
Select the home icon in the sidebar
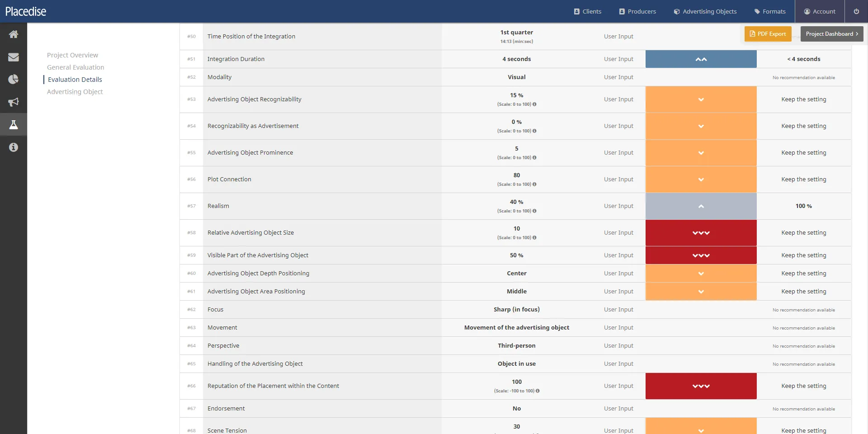(14, 34)
